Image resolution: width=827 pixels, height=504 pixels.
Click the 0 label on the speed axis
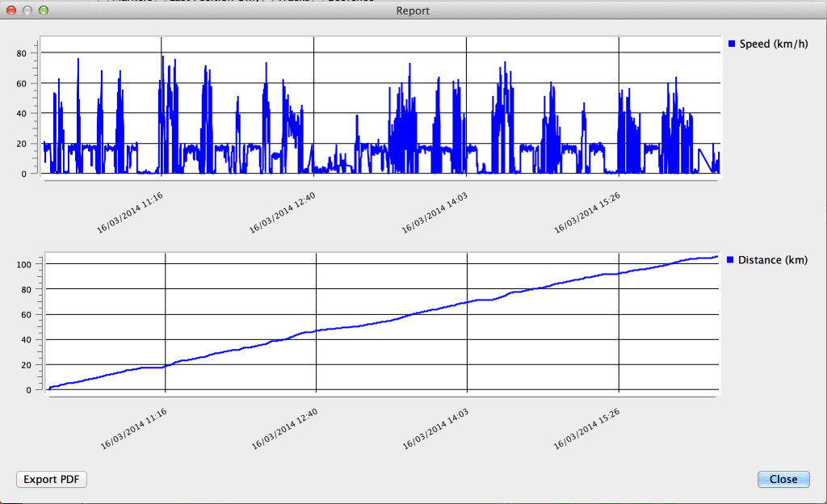click(23, 174)
